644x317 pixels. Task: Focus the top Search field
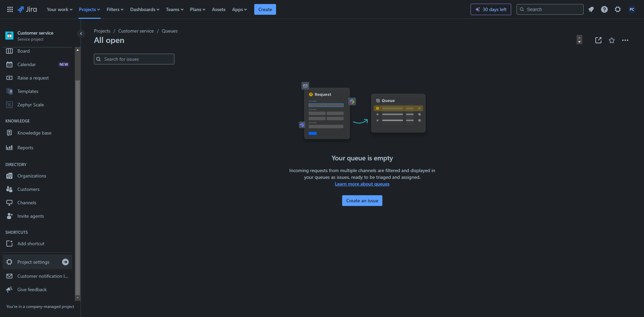point(550,9)
